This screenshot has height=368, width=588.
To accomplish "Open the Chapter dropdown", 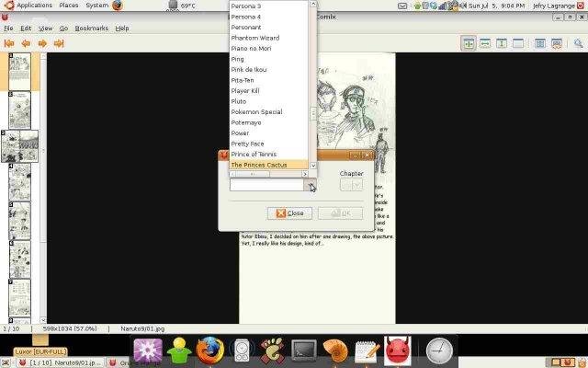I will click(x=351, y=184).
